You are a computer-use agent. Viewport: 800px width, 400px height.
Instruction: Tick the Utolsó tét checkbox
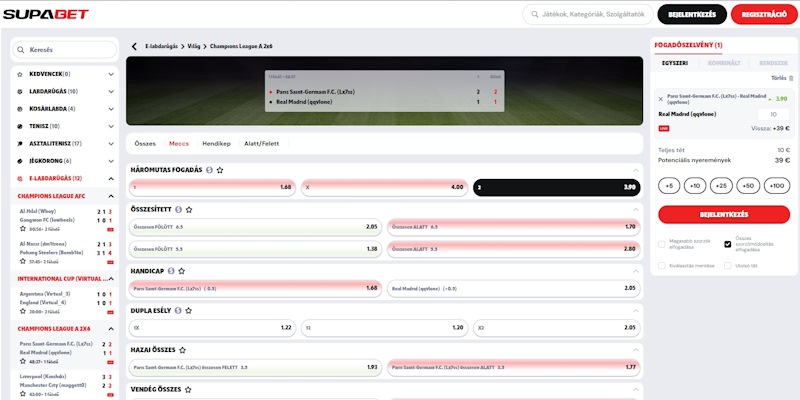tap(728, 266)
